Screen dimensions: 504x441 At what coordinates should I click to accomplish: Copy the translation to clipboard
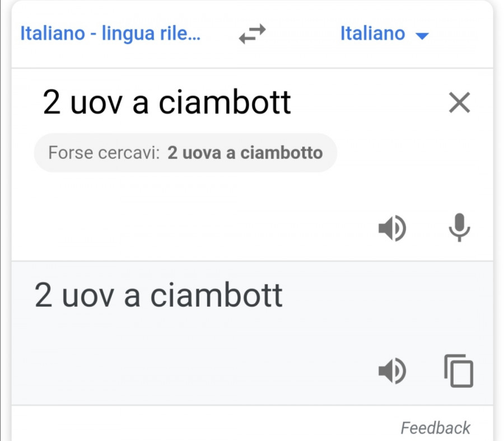tap(459, 371)
